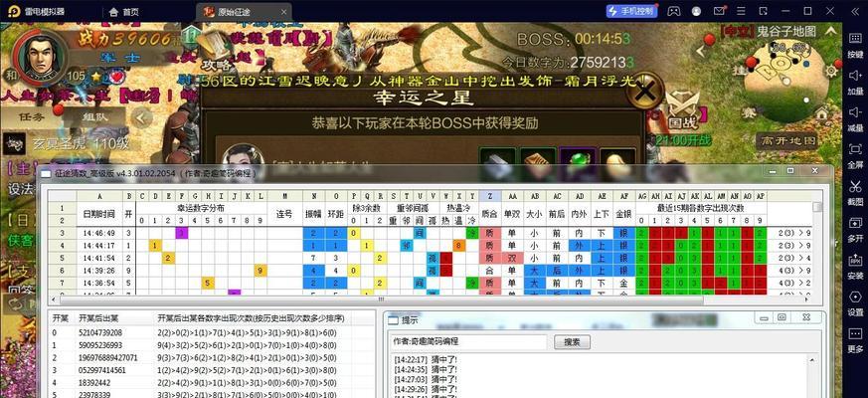
Task: Click the 作者:奇趣简码编程 input field
Action: click(469, 342)
